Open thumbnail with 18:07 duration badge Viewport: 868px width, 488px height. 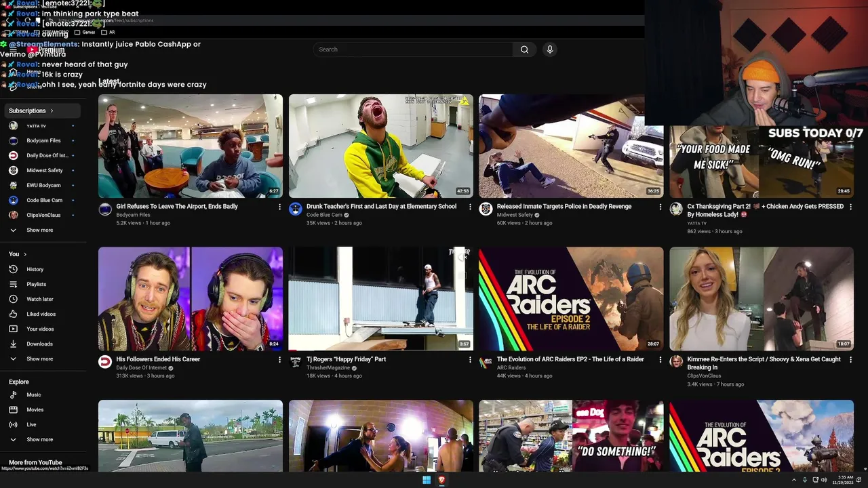(762, 299)
